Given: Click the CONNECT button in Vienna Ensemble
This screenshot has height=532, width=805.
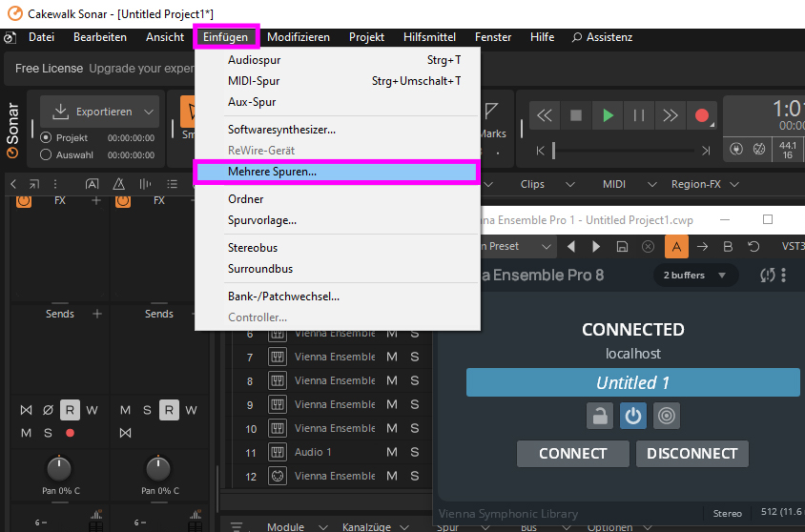Looking at the screenshot, I should pos(573,454).
